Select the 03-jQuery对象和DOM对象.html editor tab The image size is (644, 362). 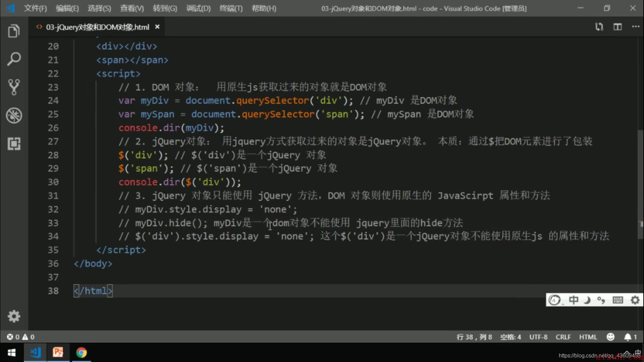97,27
